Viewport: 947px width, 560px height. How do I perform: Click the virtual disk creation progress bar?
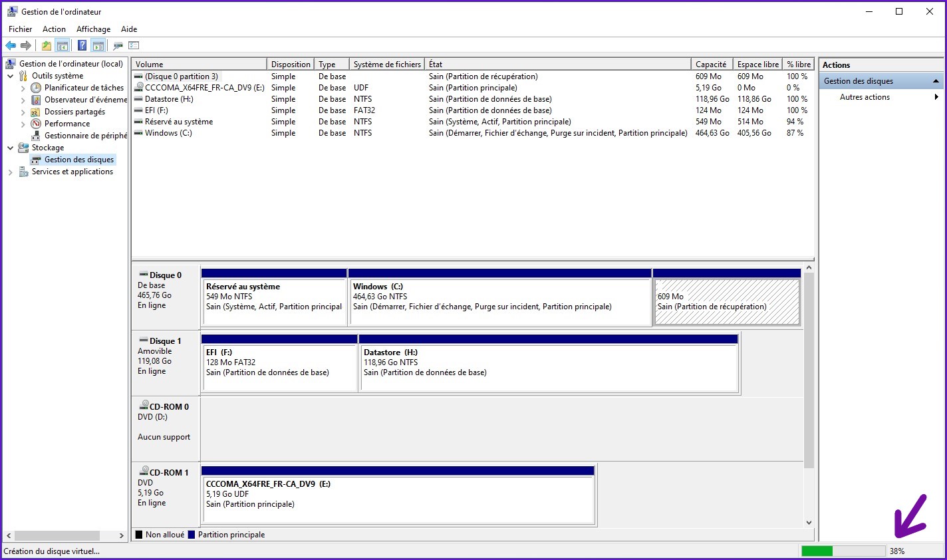pos(843,551)
